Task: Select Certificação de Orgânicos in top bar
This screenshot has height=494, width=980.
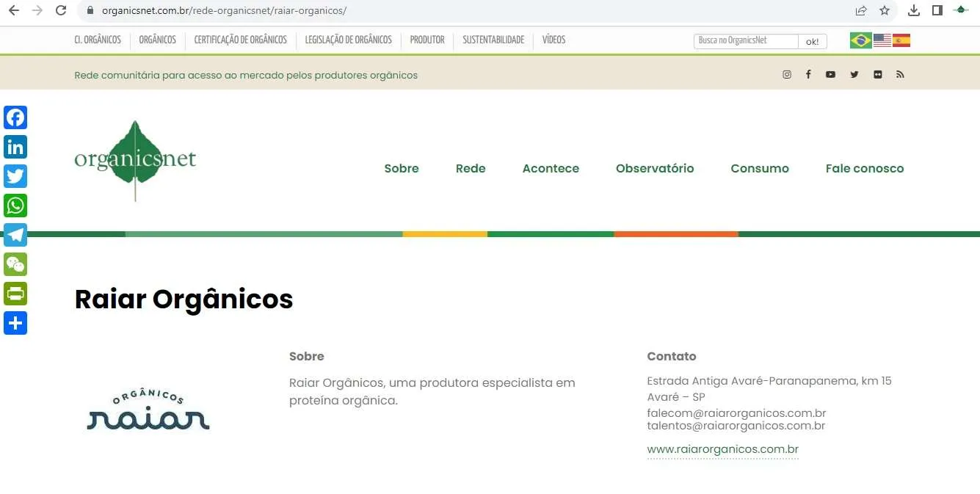Action: pyautogui.click(x=240, y=40)
